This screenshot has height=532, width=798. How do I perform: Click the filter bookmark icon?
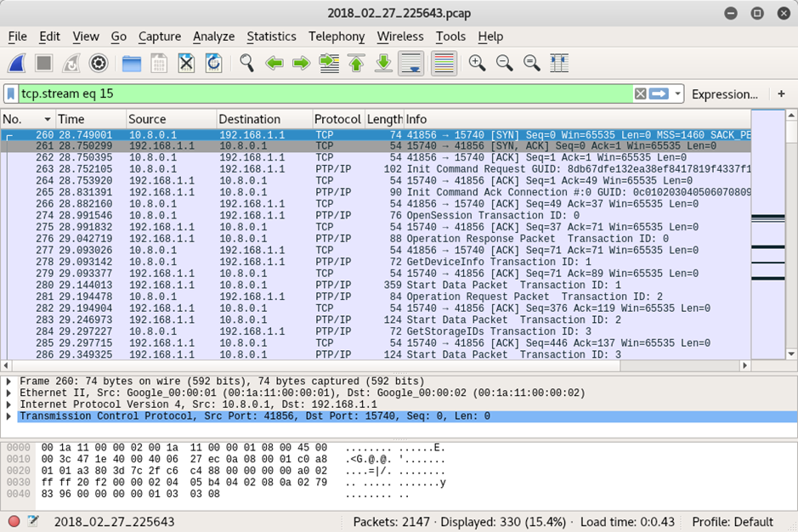click(x=11, y=93)
